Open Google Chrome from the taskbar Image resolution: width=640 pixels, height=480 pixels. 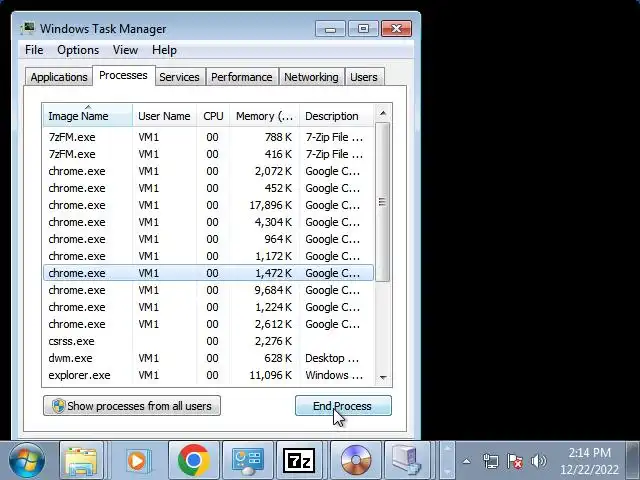click(193, 460)
